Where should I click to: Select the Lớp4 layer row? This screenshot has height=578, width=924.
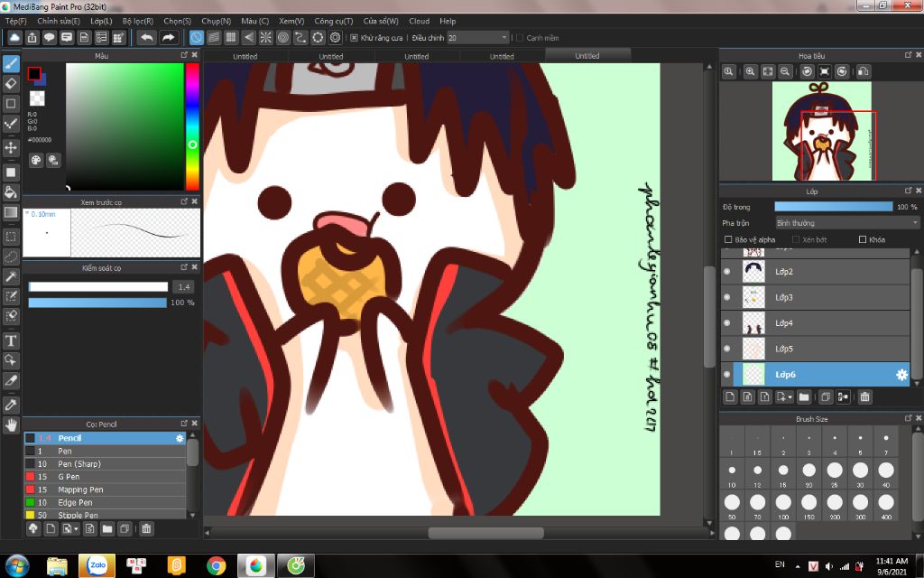pos(816,323)
